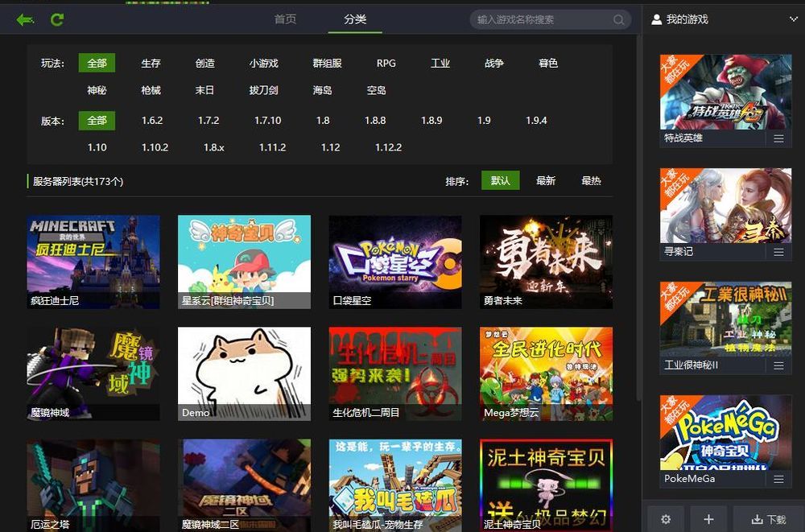Filter by version 1.8.x
Screen dimensions: 805x532
point(214,148)
